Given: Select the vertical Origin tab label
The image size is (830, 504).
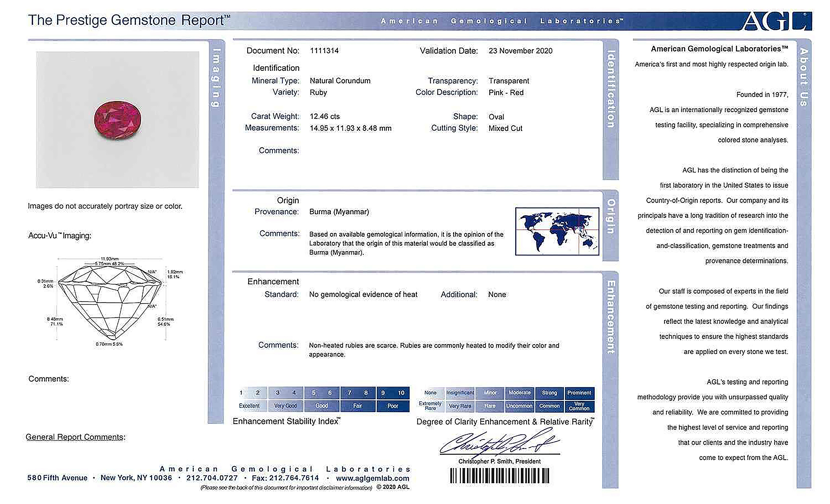Looking at the screenshot, I should pos(611,216).
